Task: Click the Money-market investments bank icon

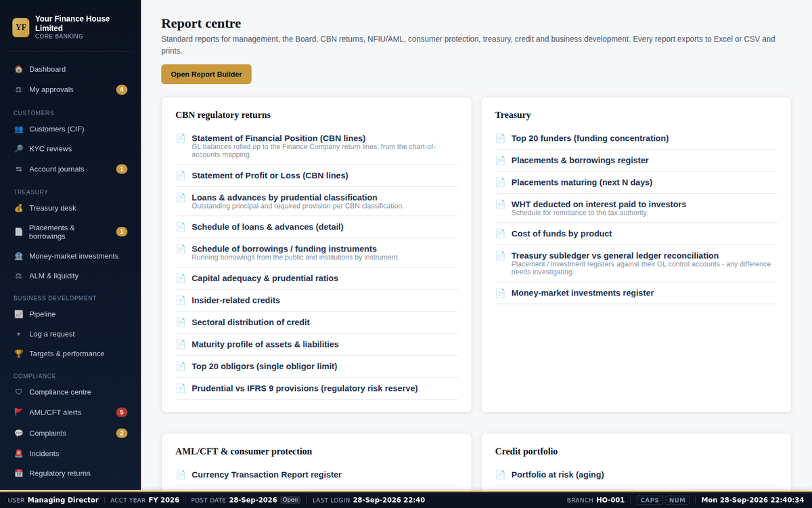Action: pyautogui.click(x=19, y=256)
